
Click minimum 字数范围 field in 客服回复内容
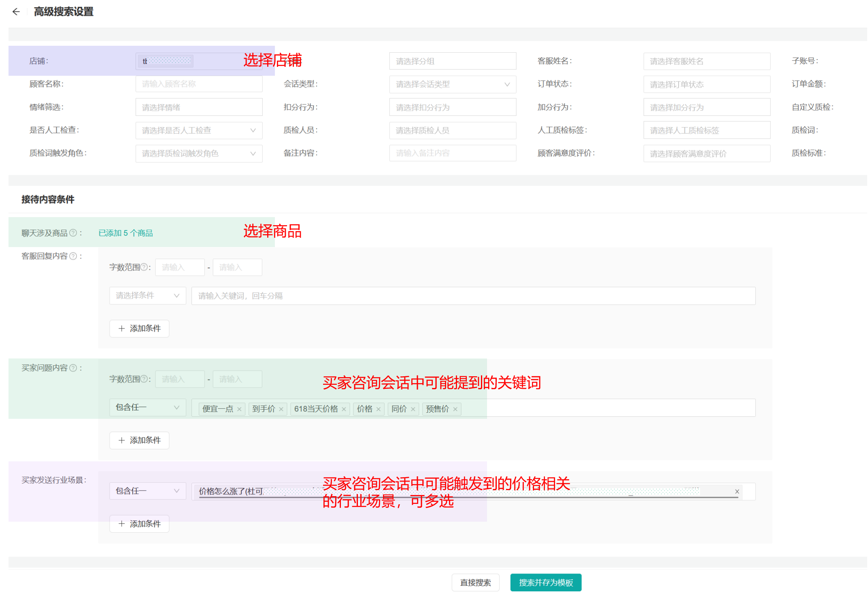pyautogui.click(x=180, y=267)
